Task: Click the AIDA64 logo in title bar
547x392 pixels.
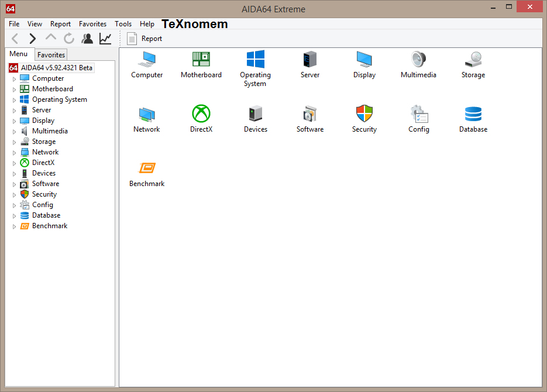Action: pyautogui.click(x=11, y=9)
